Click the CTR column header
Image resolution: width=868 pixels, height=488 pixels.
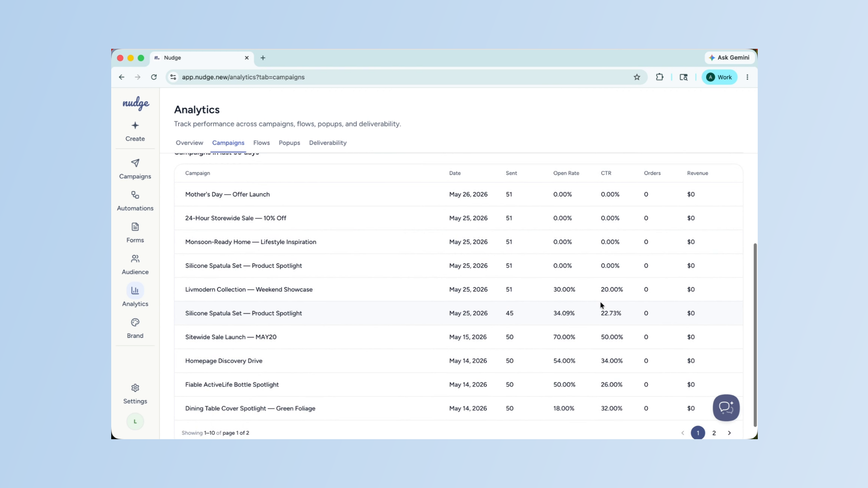(x=606, y=173)
